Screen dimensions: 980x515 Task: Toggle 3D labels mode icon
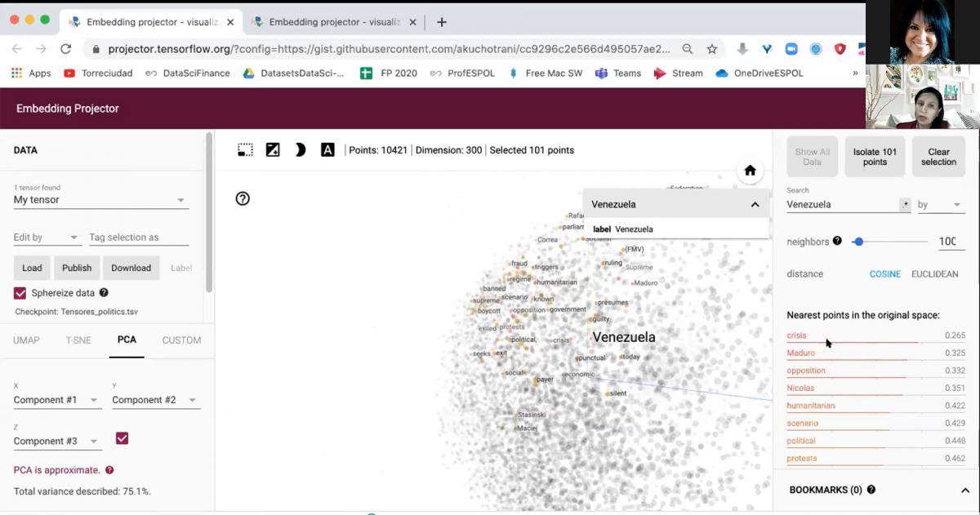[327, 150]
